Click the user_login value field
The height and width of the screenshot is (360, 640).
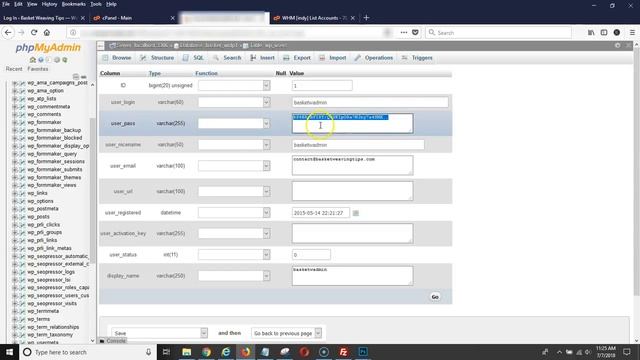pyautogui.click(x=370, y=102)
